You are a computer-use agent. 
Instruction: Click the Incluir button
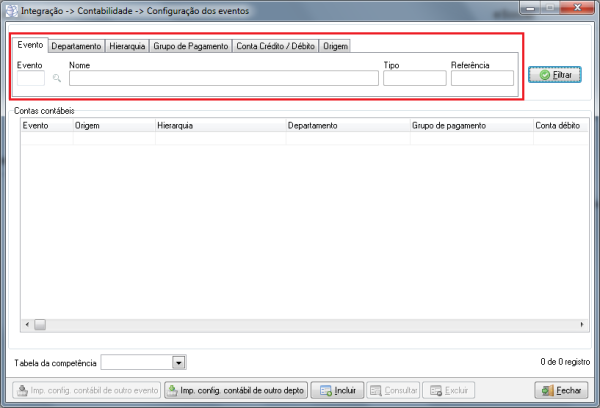[x=336, y=390]
